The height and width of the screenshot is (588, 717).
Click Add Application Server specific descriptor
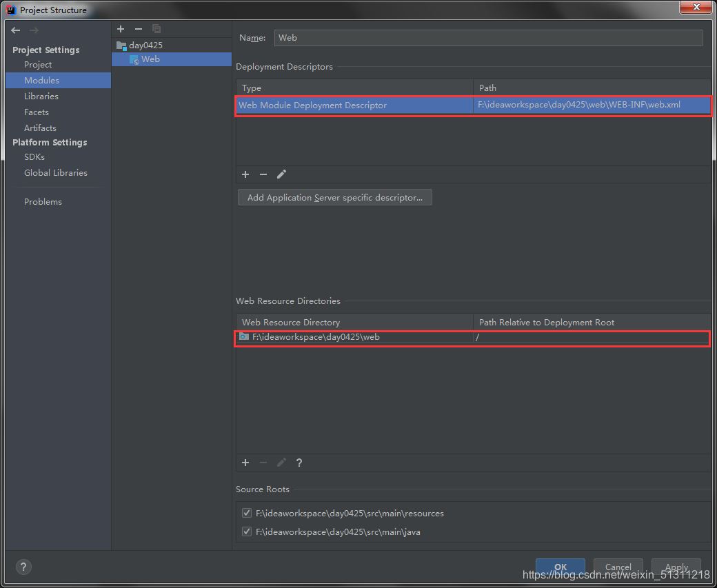tap(335, 198)
